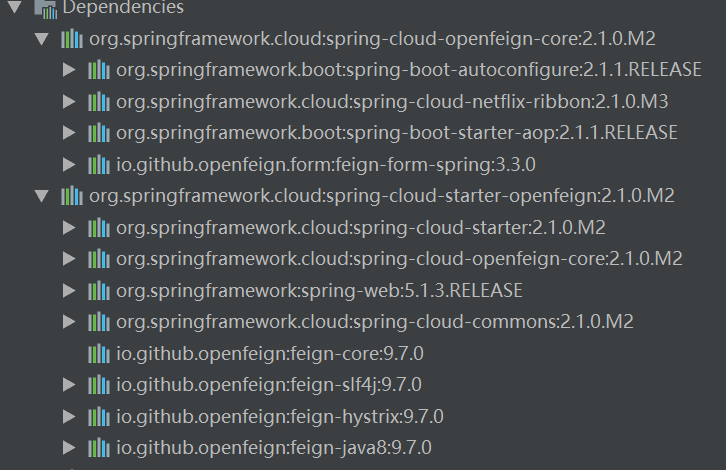Expand spring-cloud-commons:2.1.0.M2 dependency
726x470 pixels.
coord(68,322)
